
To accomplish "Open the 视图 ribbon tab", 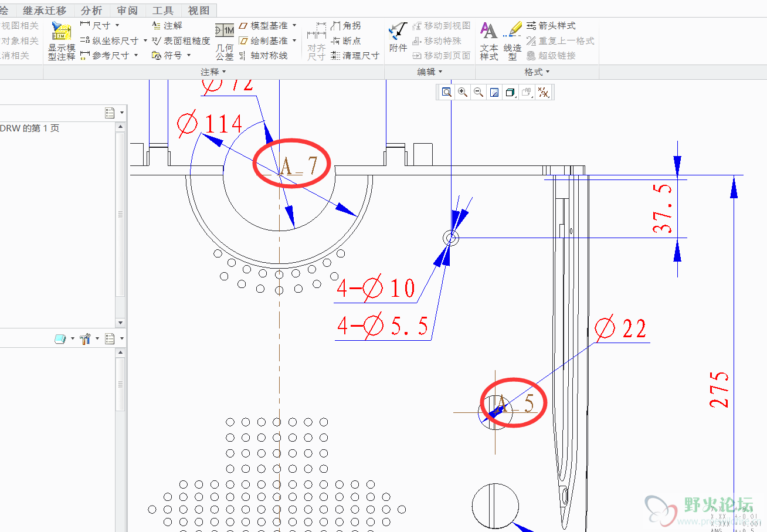I will (x=199, y=11).
